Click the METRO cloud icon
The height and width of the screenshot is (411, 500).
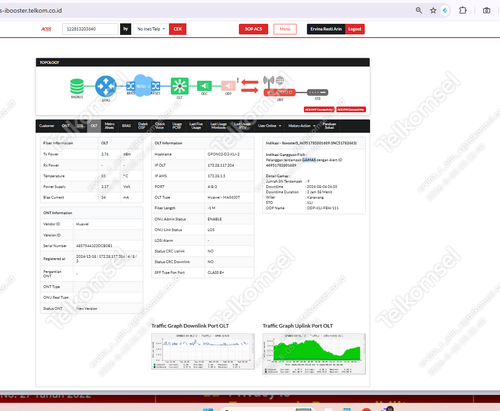click(x=143, y=86)
